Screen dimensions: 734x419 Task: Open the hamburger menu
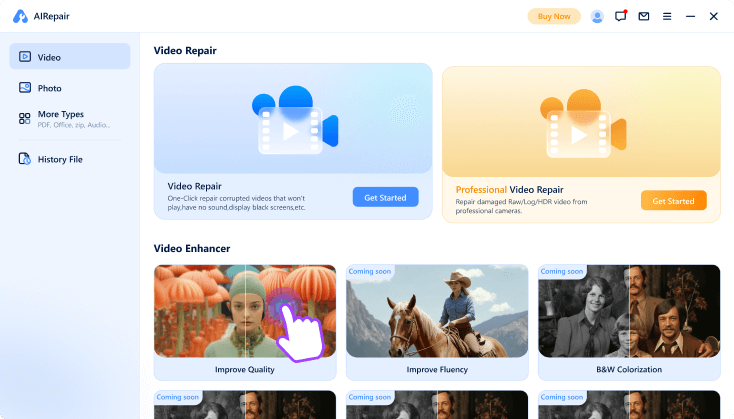666,16
